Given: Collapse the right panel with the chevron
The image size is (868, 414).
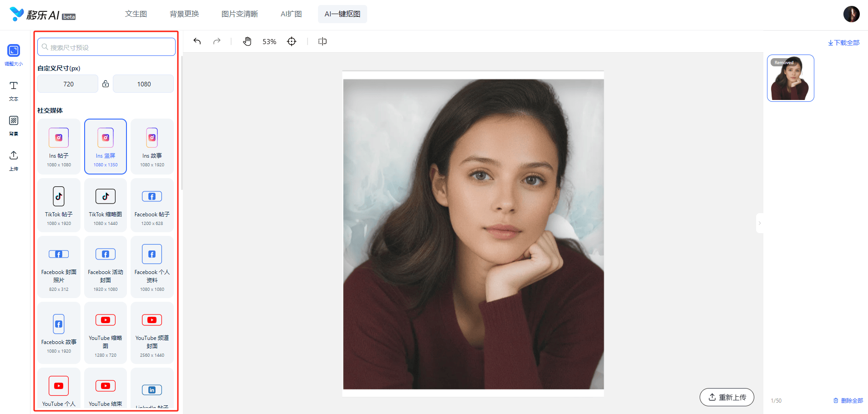Looking at the screenshot, I should pos(759,223).
